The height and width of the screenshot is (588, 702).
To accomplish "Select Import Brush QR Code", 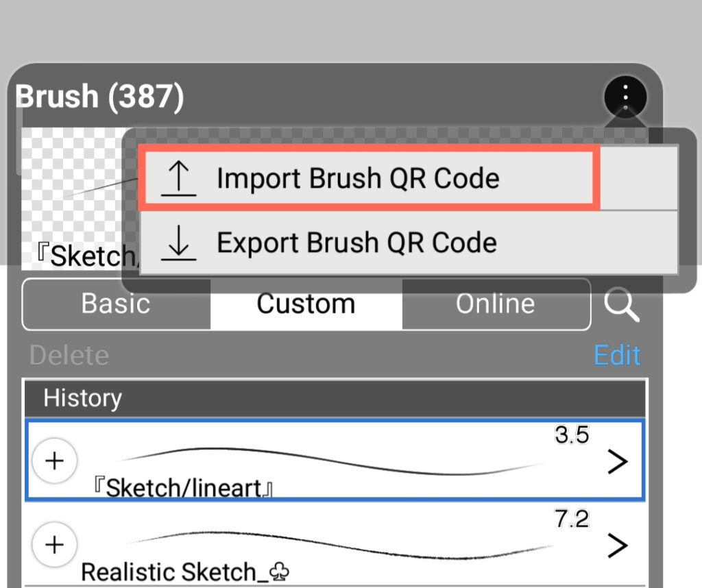I will (358, 179).
